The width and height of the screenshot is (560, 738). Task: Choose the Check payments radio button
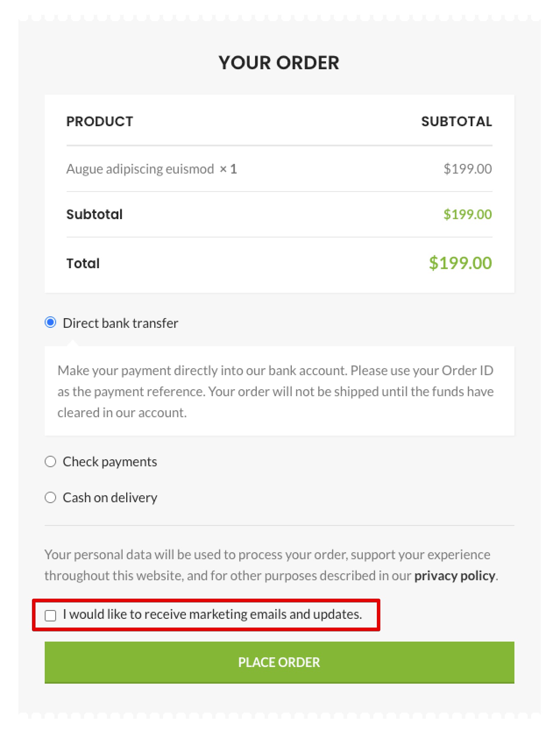(50, 461)
